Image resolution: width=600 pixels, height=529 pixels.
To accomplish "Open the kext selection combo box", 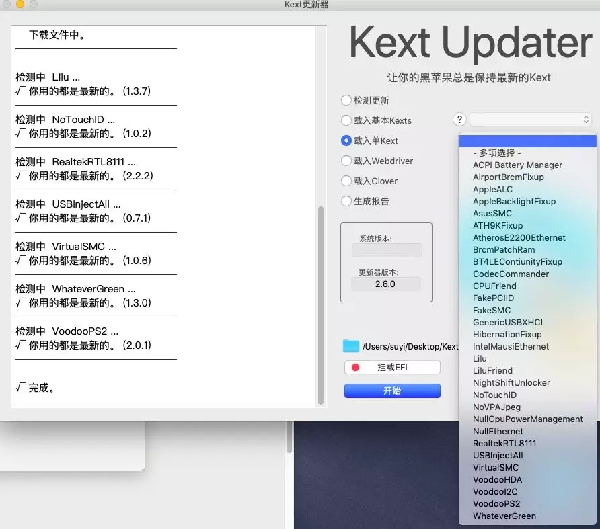I will 530,119.
